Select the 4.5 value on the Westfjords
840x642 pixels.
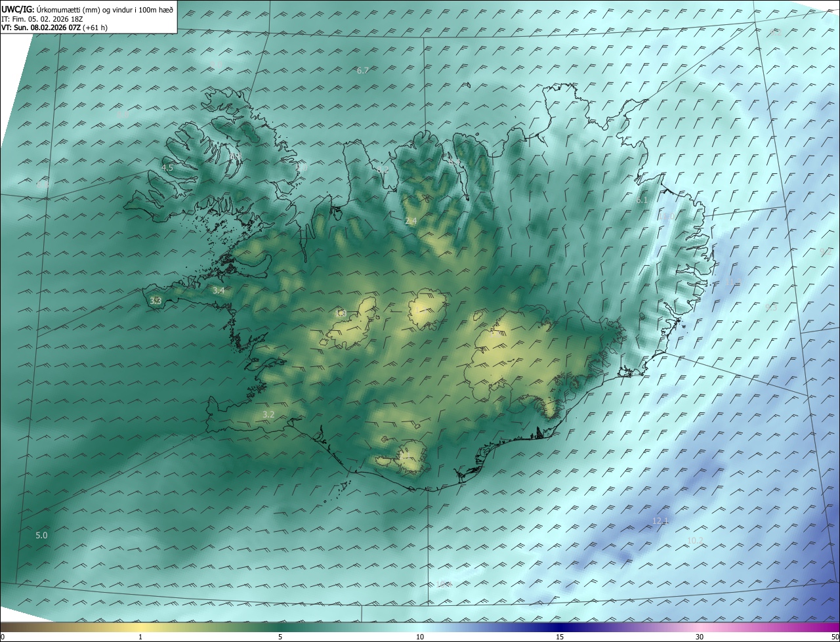point(167,168)
